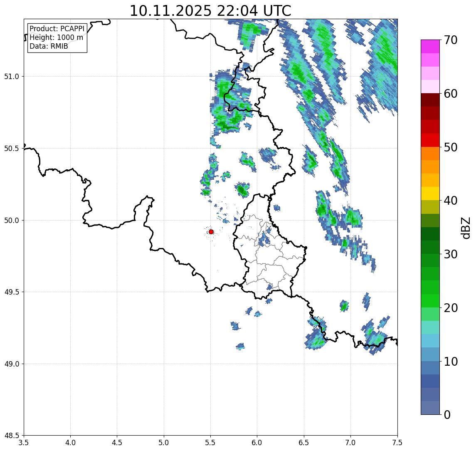Image resolution: width=476 pixels, height=451 pixels.
Task: Pick the magenta colorbar segment near 70 dBZ
Action: tap(430, 47)
